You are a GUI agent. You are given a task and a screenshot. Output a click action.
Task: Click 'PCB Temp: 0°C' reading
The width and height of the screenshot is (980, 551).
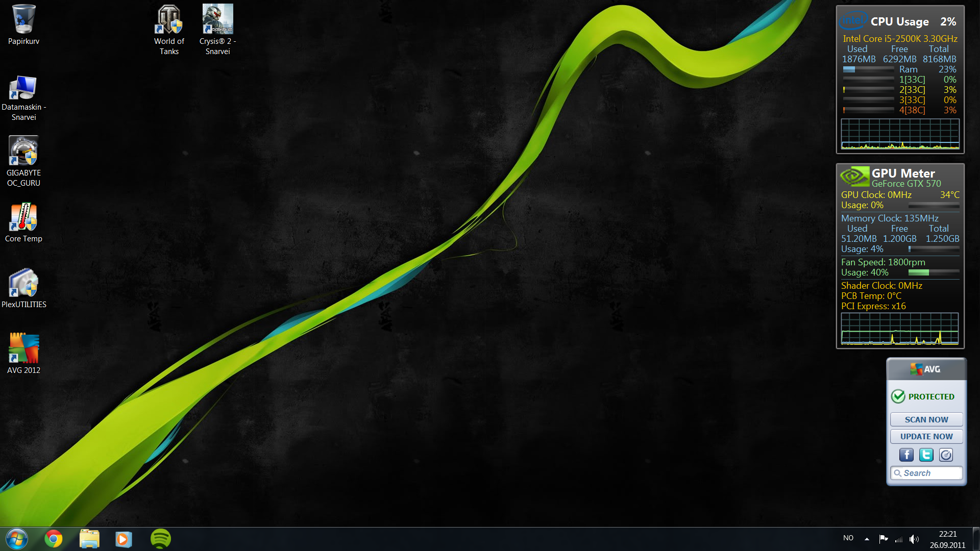pos(871,296)
